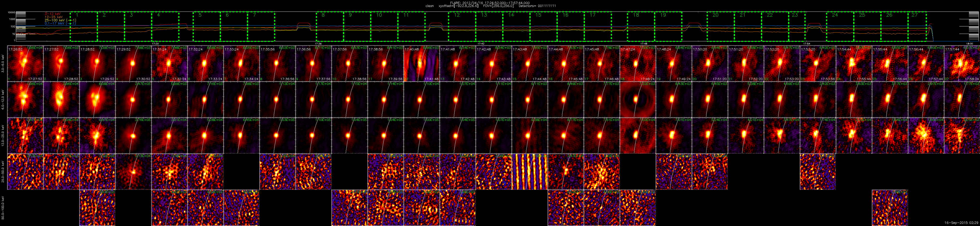Select time interval box 8 in lightcurve

pyautogui.click(x=330, y=26)
